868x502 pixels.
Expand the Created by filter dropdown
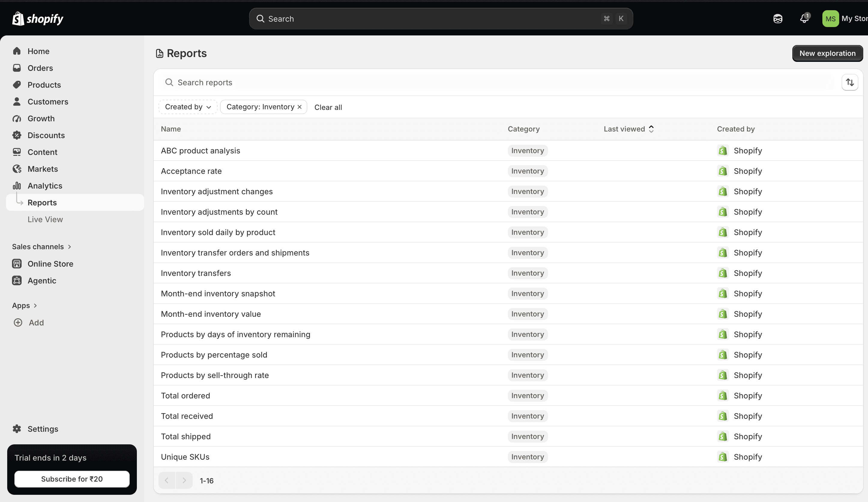pyautogui.click(x=188, y=107)
